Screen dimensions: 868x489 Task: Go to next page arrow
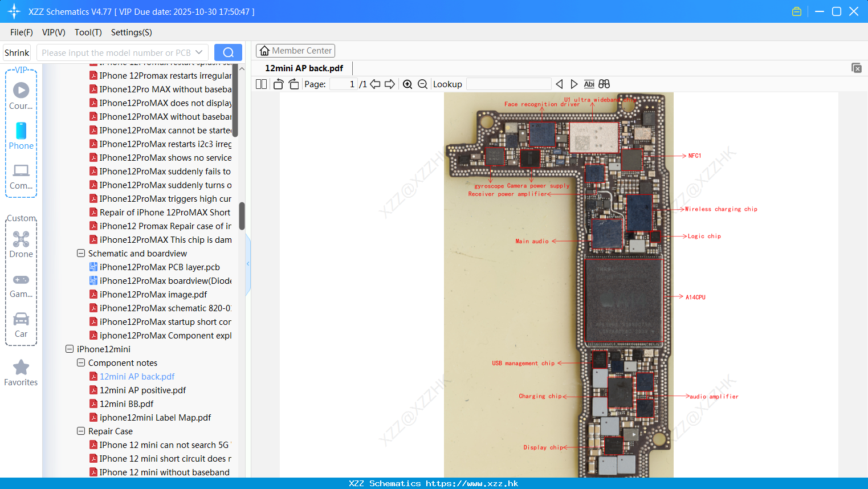390,84
